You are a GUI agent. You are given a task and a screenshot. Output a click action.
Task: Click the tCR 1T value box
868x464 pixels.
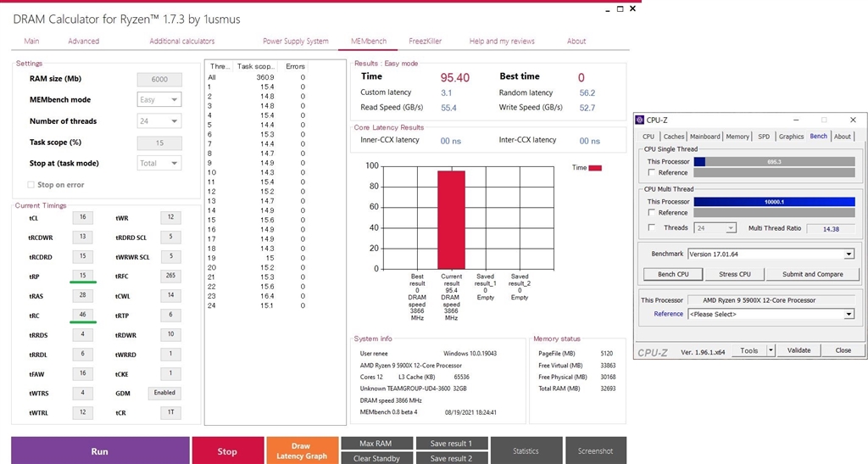[170, 412]
